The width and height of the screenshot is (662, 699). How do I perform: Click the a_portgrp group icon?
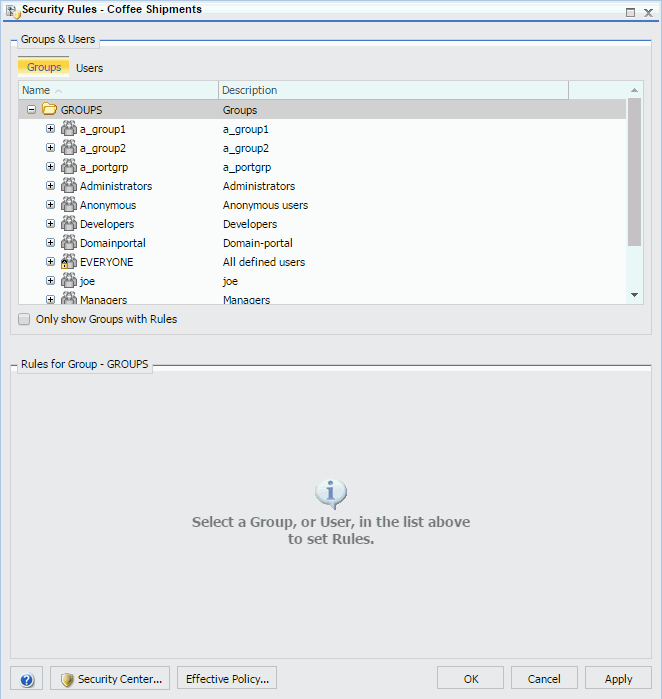coord(69,167)
